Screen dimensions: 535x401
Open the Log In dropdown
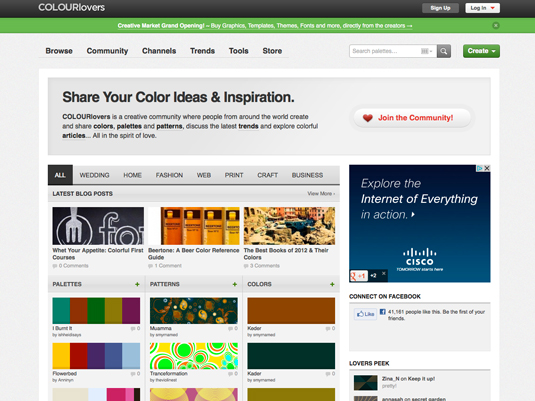coord(482,8)
